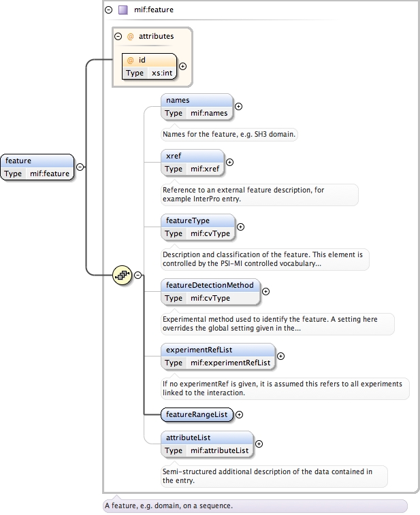Select the featureDetectionMethod element node
The height and width of the screenshot is (515, 420).
tap(210, 285)
